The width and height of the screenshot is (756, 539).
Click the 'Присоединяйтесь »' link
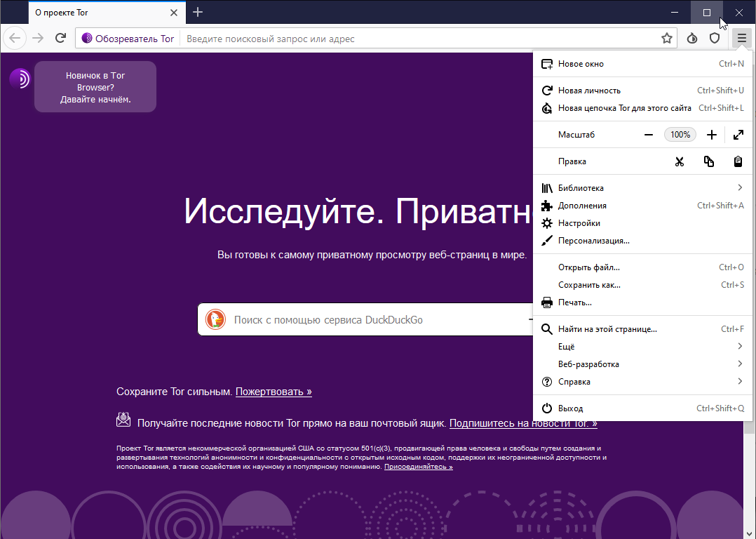pyautogui.click(x=418, y=467)
